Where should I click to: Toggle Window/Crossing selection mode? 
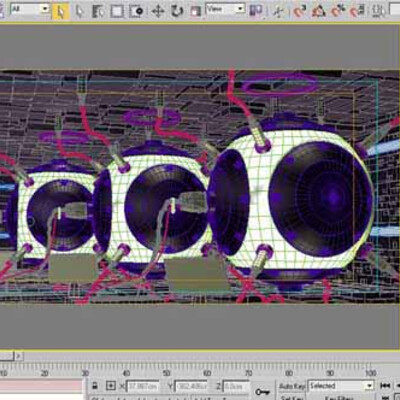tap(137, 11)
